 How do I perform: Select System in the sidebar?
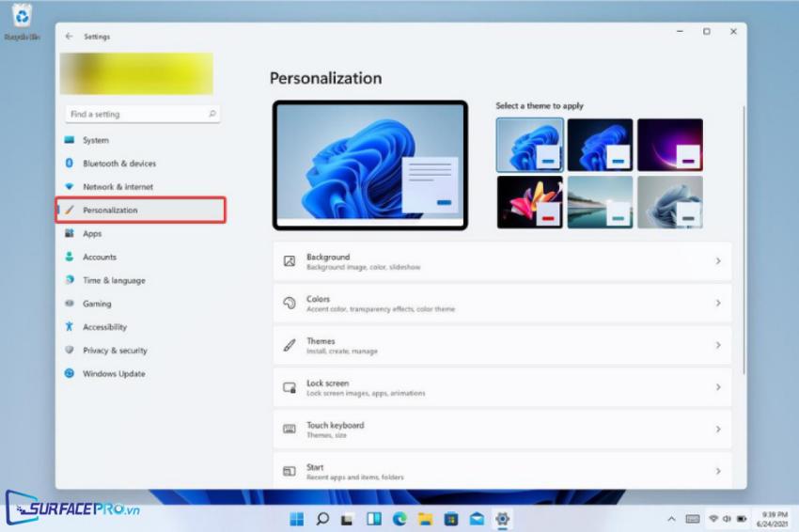pyautogui.click(x=96, y=140)
